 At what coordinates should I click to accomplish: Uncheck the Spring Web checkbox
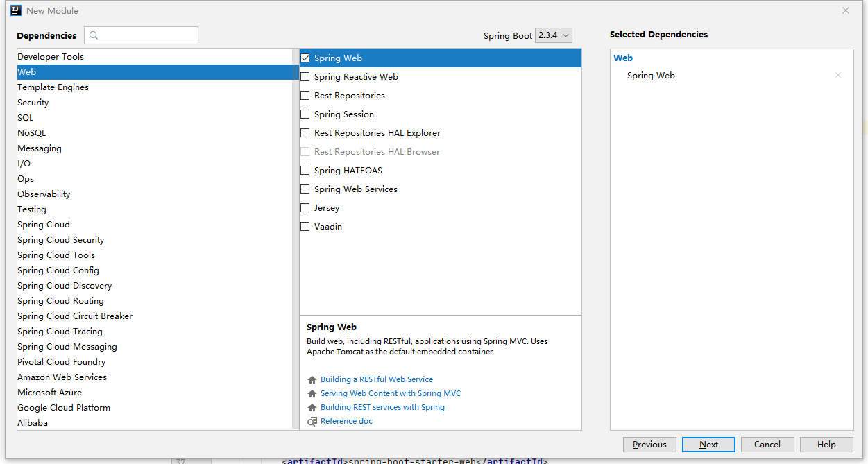[x=305, y=58]
